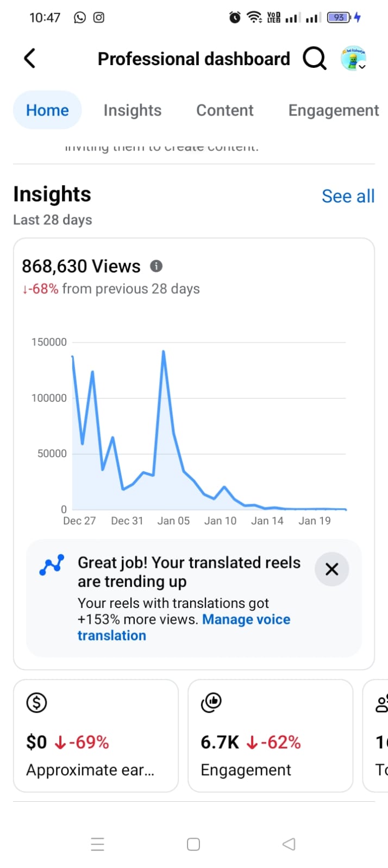Open the Approximate earnings card
The width and height of the screenshot is (388, 868).
tap(96, 736)
